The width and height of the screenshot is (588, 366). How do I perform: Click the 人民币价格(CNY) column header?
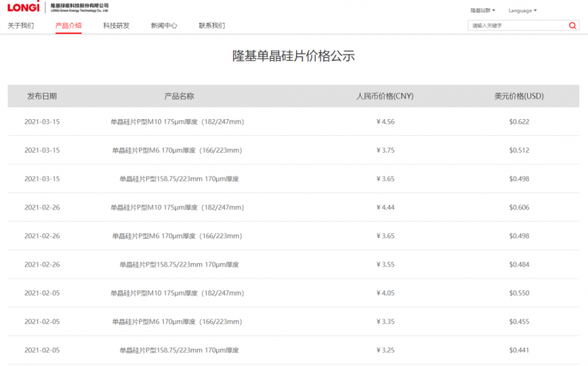coord(385,96)
